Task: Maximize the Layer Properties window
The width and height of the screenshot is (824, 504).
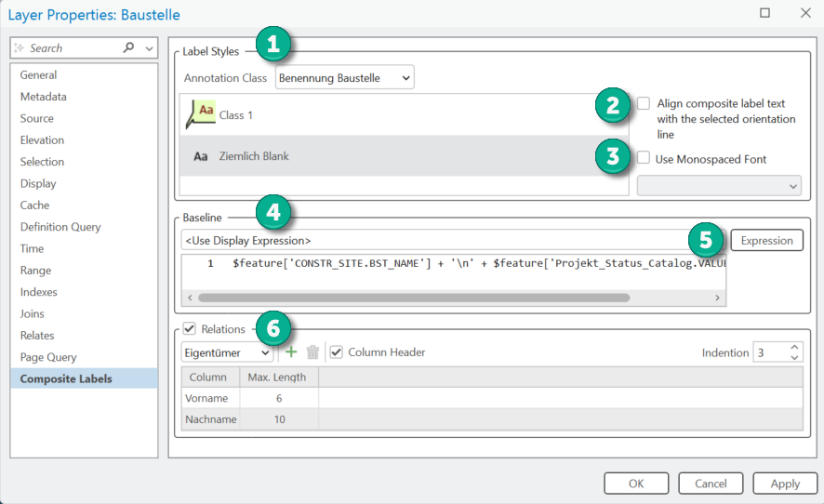Action: click(x=765, y=13)
